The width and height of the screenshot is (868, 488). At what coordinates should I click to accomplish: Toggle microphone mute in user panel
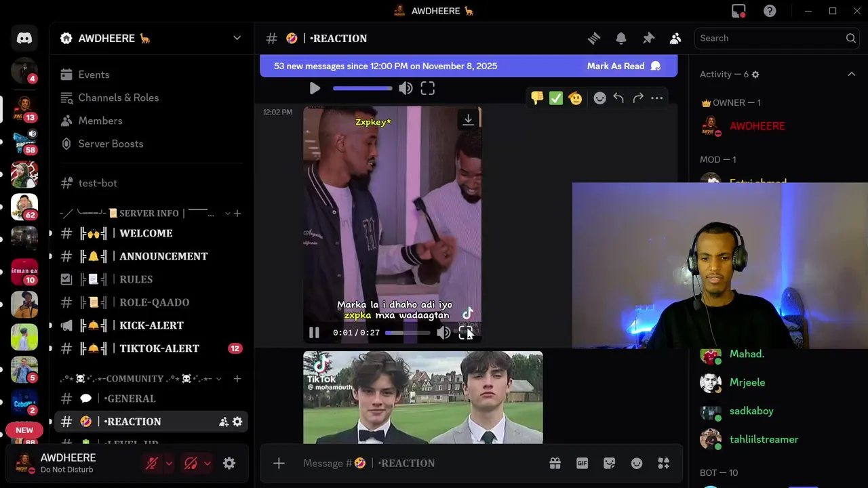pyautogui.click(x=152, y=464)
